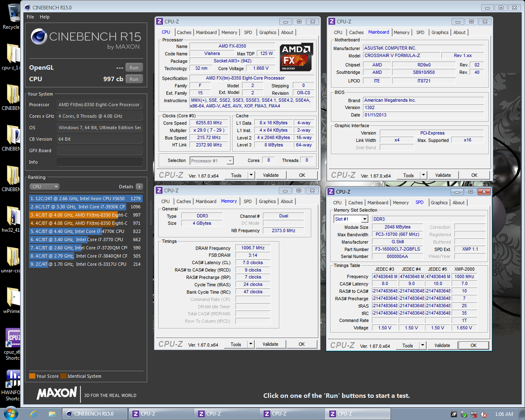This screenshot has width=525, height=420.
Task: Click the CROSSHAIR V FORMULA-Z model field
Action: coord(402,55)
